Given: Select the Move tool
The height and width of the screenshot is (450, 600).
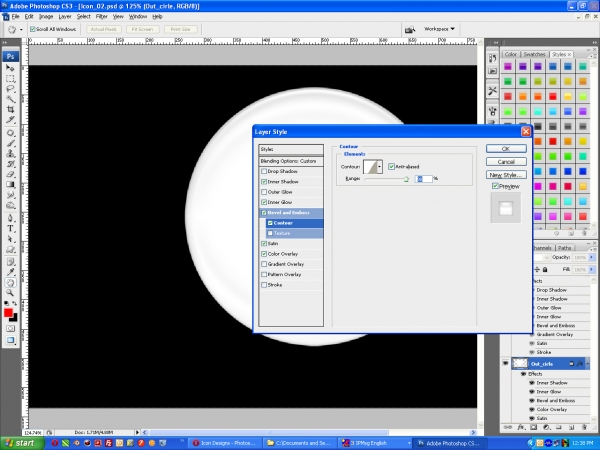Looking at the screenshot, I should [10, 68].
